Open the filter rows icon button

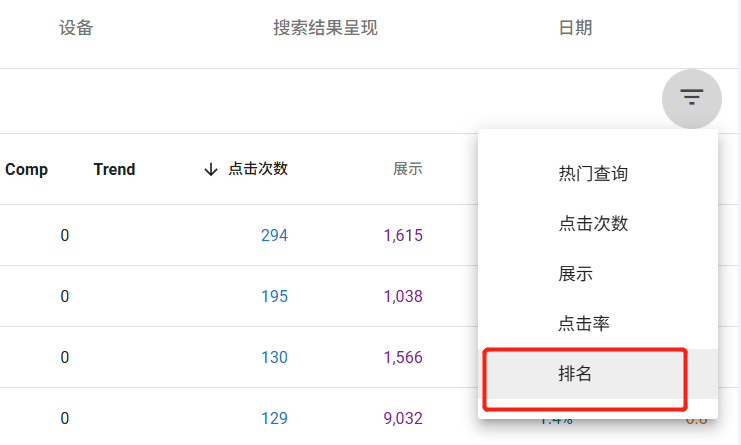691,98
